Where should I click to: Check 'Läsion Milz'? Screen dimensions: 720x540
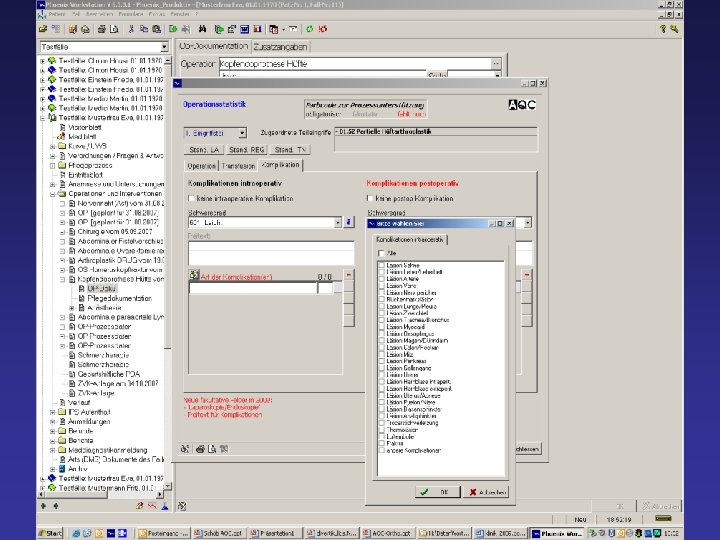(381, 354)
